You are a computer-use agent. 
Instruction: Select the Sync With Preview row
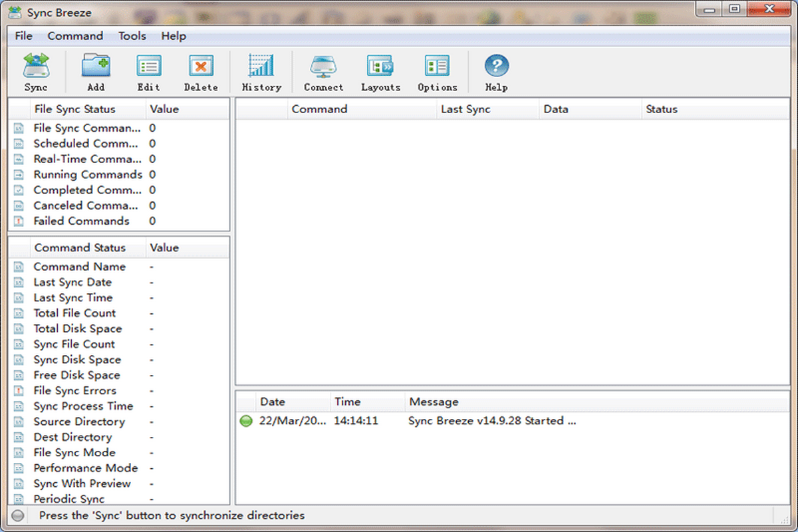click(120, 483)
